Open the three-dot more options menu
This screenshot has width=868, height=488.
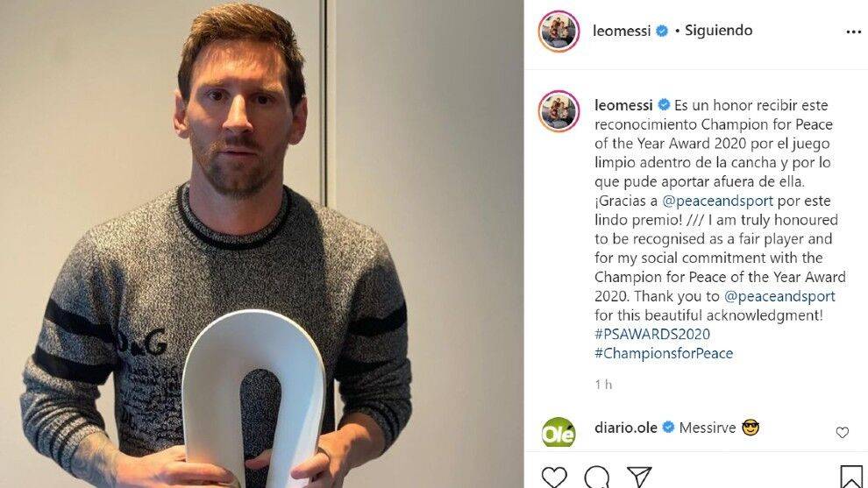[x=854, y=32]
